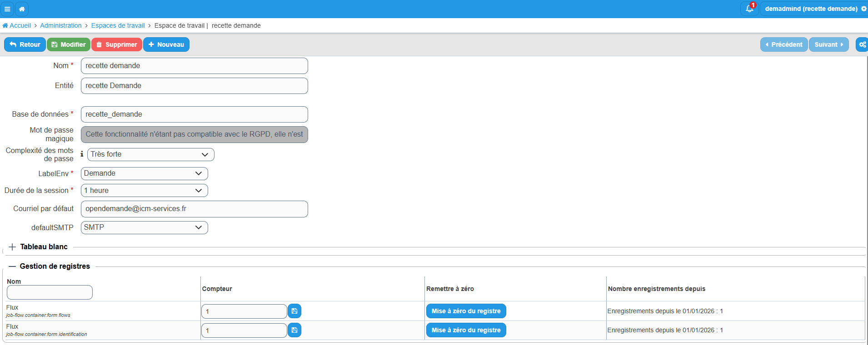Click registry Nom filter input
The width and height of the screenshot is (868, 345).
[50, 292]
